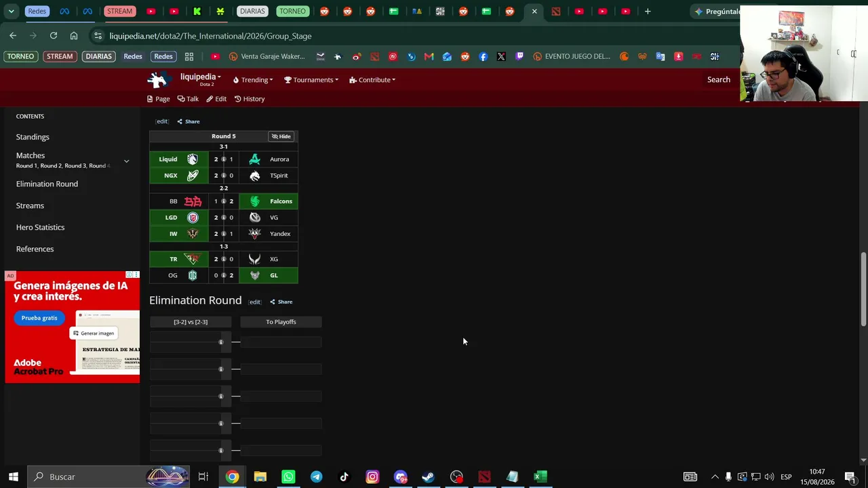Go to Standings in contents

coord(33,137)
